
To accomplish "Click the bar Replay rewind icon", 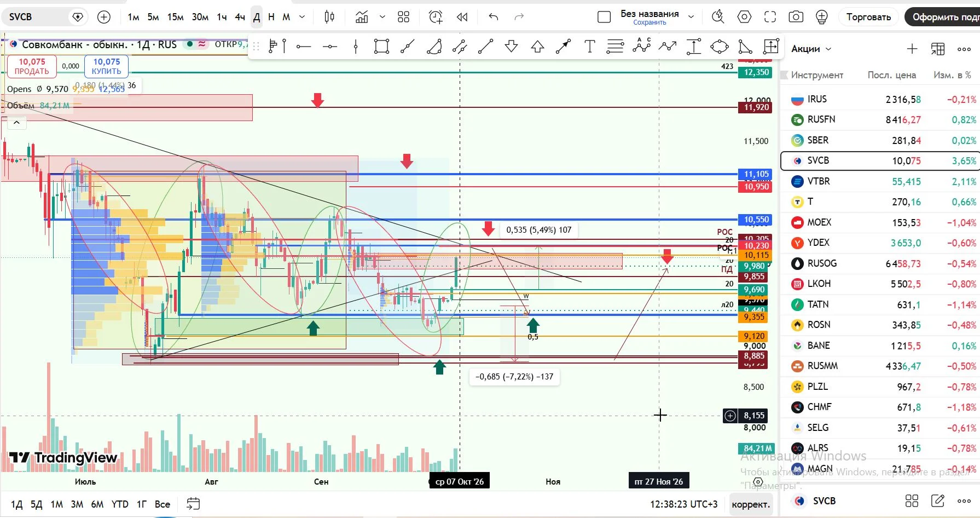I will coord(462,17).
